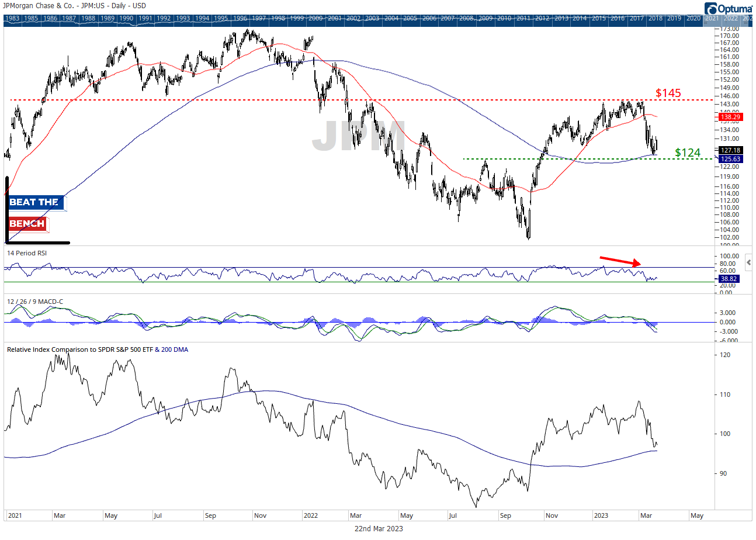
Task: Select the 14 Period RSI label
Action: 27,253
